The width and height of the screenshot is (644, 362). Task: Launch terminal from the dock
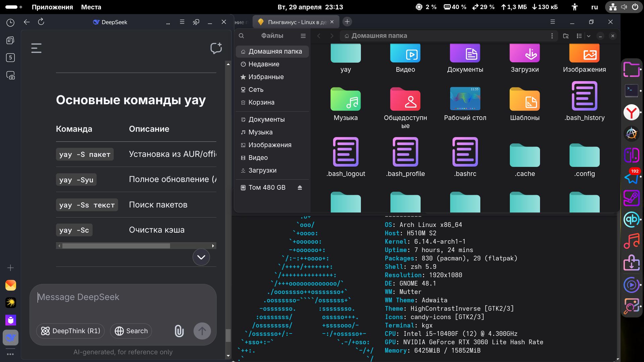[632, 91]
